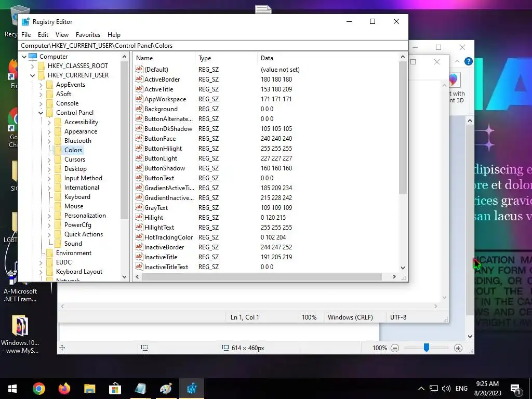Click the InactiveTitle value icon

(139, 257)
